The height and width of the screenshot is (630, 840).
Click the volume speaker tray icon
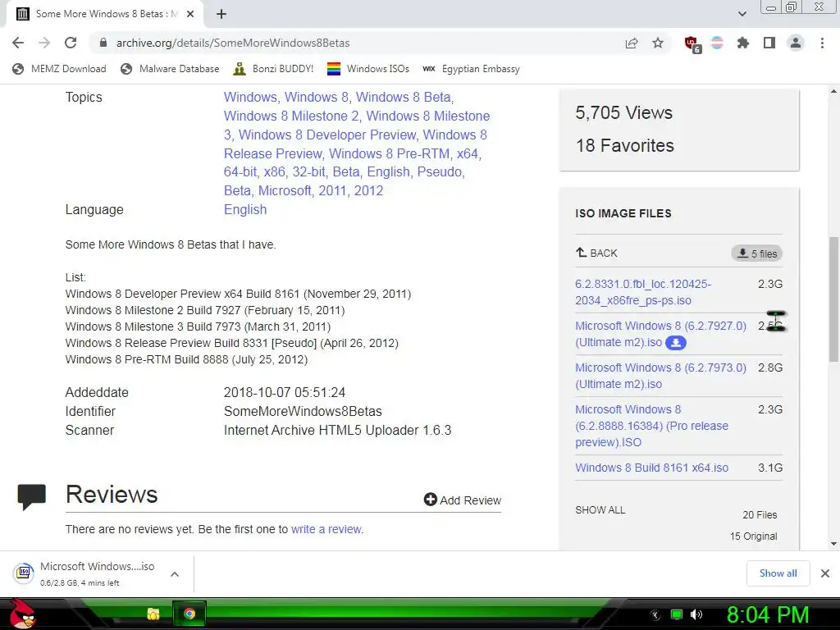click(696, 614)
